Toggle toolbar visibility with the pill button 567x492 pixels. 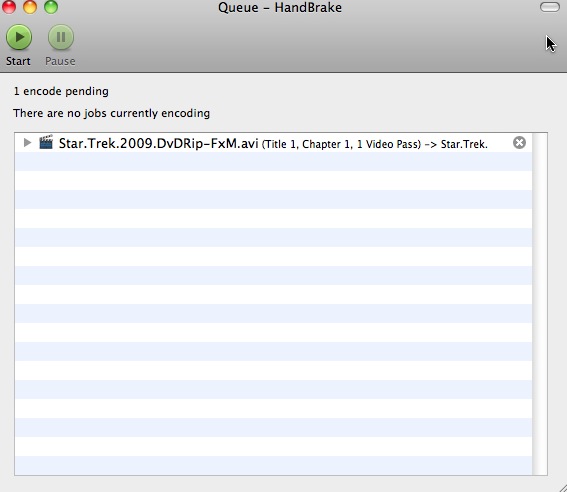(550, 7)
